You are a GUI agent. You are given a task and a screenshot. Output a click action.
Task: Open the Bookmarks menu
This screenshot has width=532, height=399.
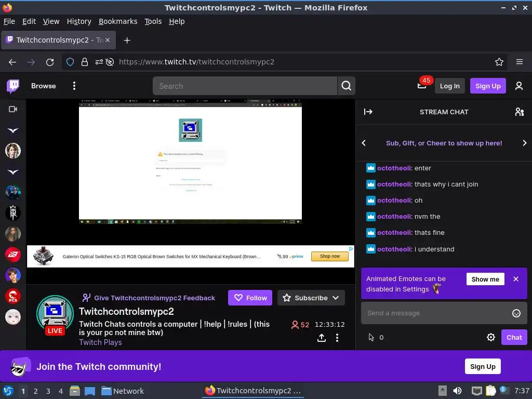[x=118, y=21]
